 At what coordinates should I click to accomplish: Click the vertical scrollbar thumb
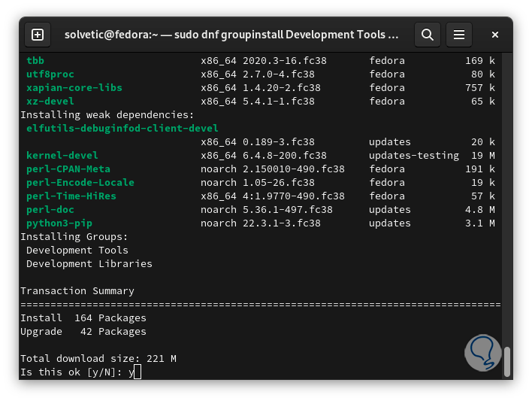tap(507, 362)
